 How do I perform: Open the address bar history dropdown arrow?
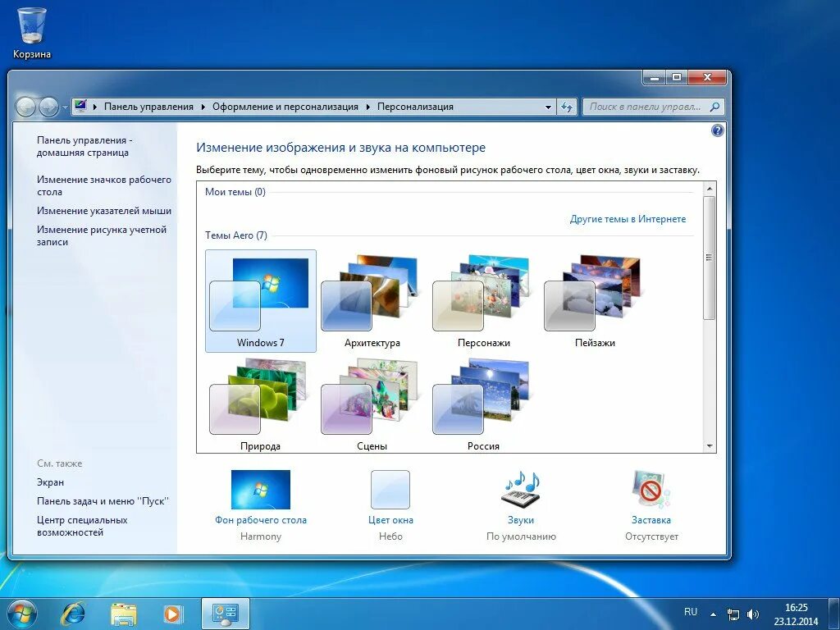[548, 107]
